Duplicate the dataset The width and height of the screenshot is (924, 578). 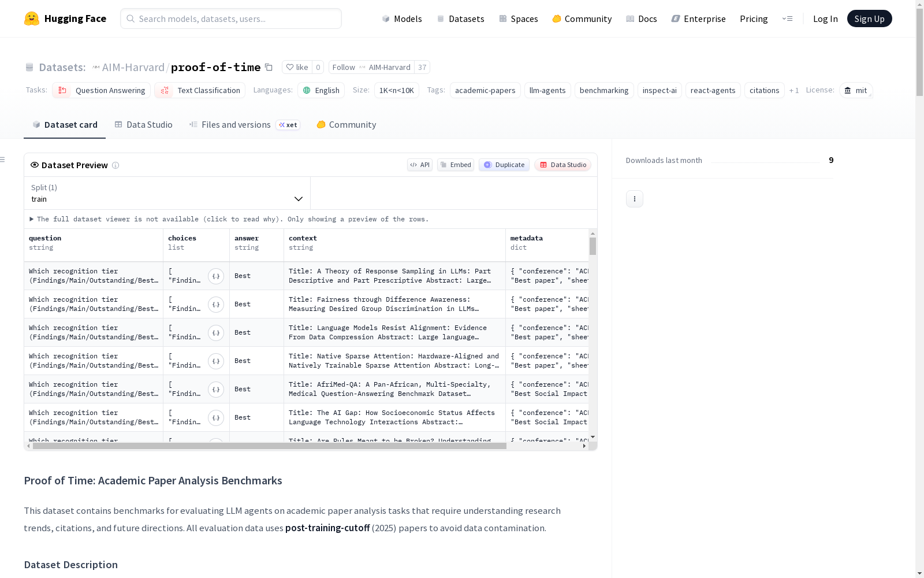[504, 165]
